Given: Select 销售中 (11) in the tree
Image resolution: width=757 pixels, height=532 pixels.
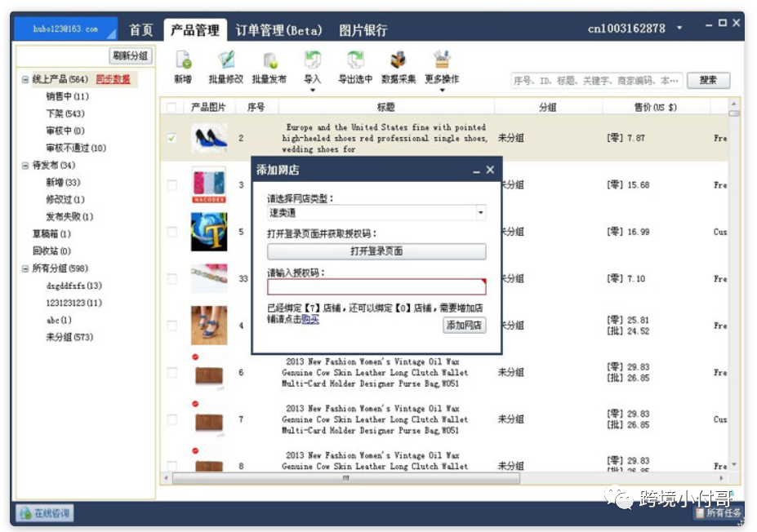Looking at the screenshot, I should click(67, 96).
